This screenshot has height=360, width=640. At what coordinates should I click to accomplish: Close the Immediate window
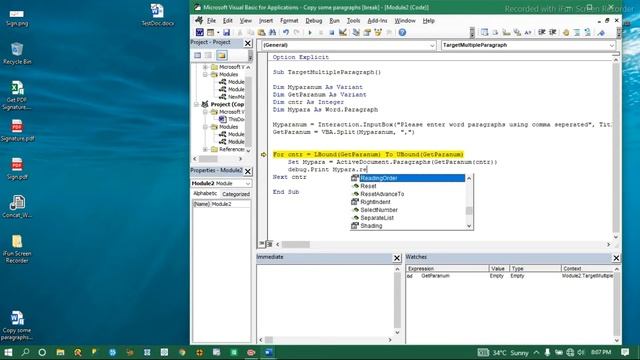click(x=397, y=258)
